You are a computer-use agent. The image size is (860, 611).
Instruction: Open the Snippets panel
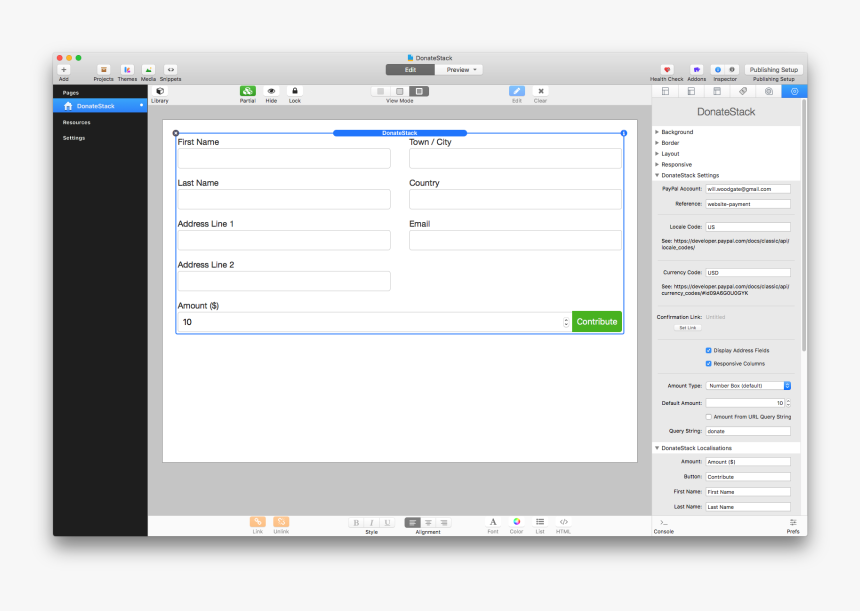(x=170, y=70)
